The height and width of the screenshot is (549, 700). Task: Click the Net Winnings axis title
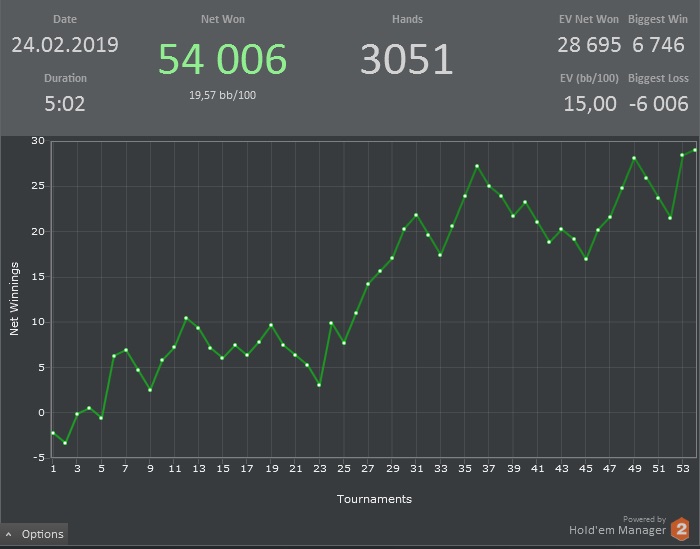[x=14, y=299]
